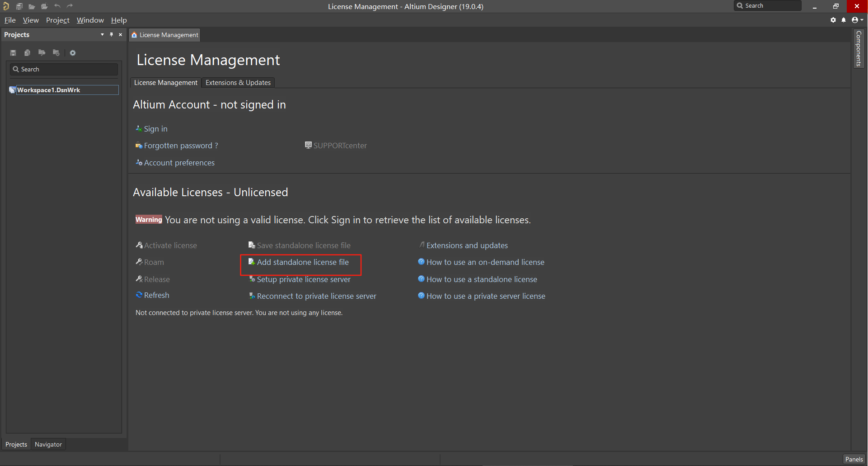This screenshot has height=466, width=868.
Task: Click the Projects panel folder search icon
Action: [x=42, y=53]
